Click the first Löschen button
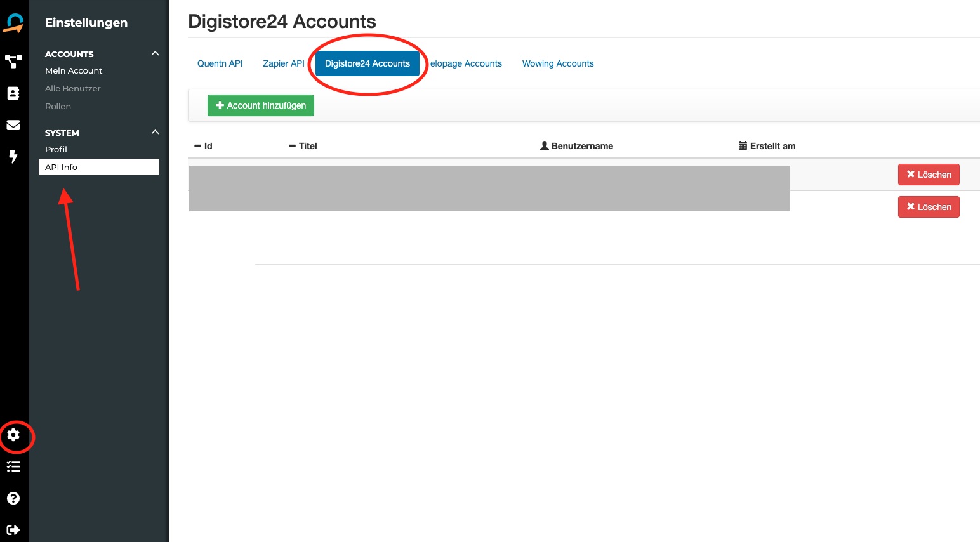 (928, 175)
